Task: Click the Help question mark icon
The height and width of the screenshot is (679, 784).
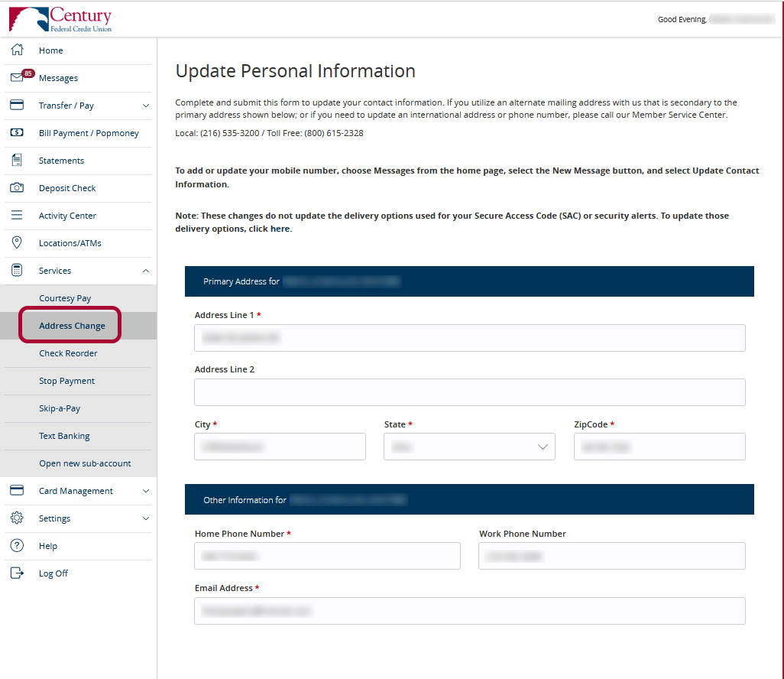Action: tap(17, 545)
